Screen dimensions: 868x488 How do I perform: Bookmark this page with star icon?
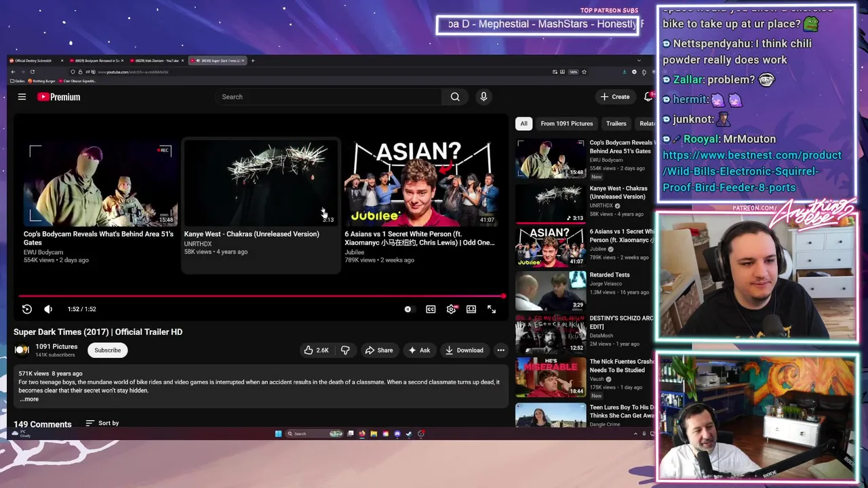click(x=584, y=72)
